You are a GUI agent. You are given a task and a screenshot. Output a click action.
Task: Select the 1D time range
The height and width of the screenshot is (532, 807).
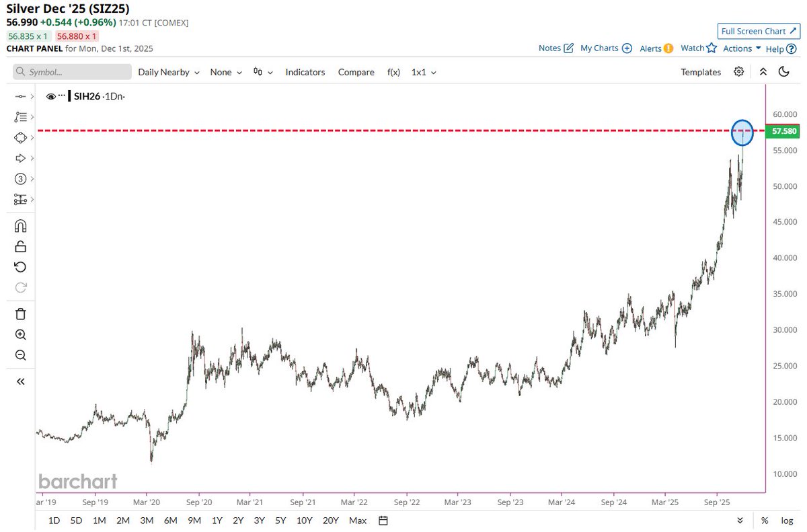(x=54, y=521)
